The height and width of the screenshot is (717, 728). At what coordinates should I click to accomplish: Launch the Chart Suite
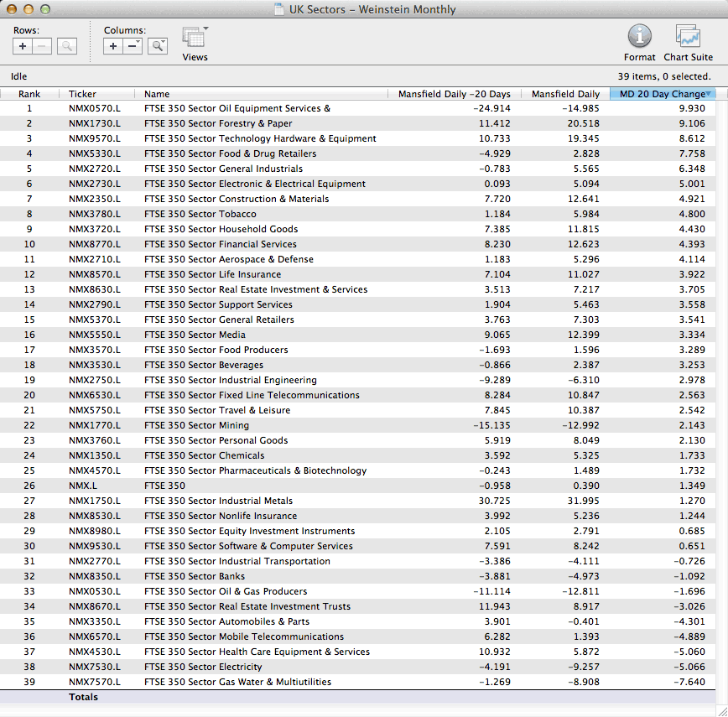(688, 42)
